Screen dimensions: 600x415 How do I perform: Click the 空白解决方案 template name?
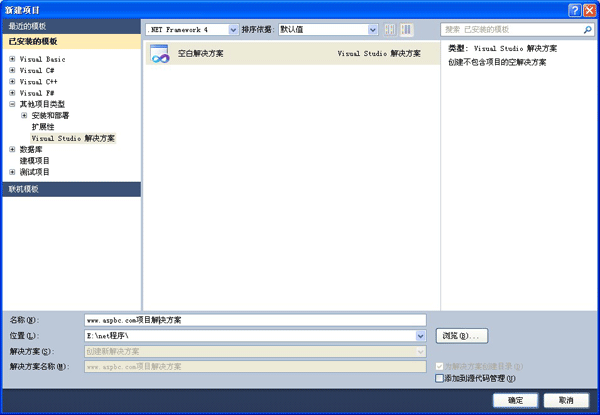(201, 54)
